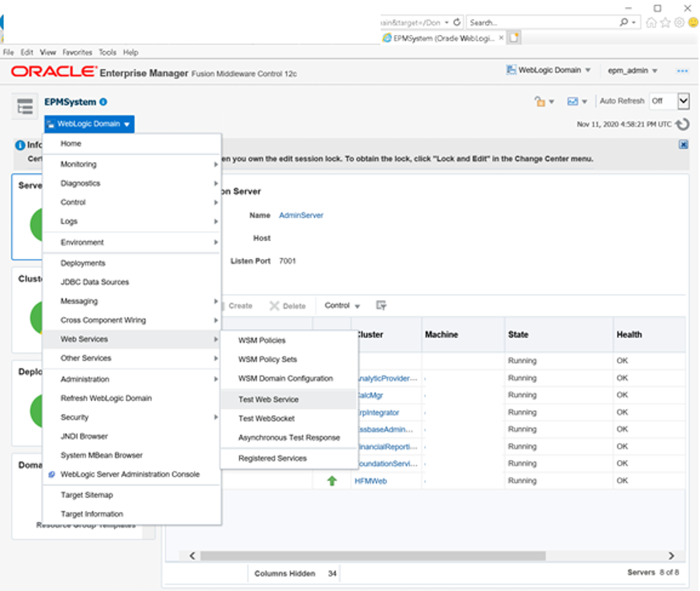Close the information banner

683,144
